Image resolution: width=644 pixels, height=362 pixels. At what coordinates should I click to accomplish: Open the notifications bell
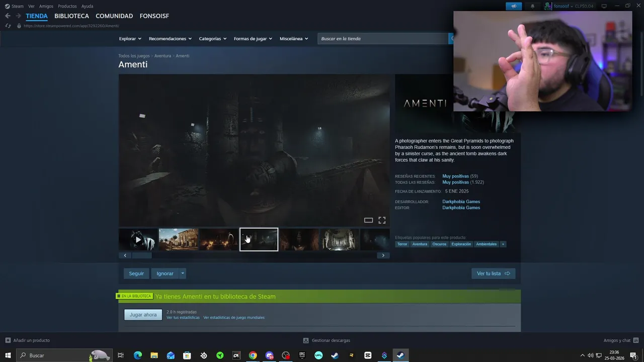click(x=533, y=6)
